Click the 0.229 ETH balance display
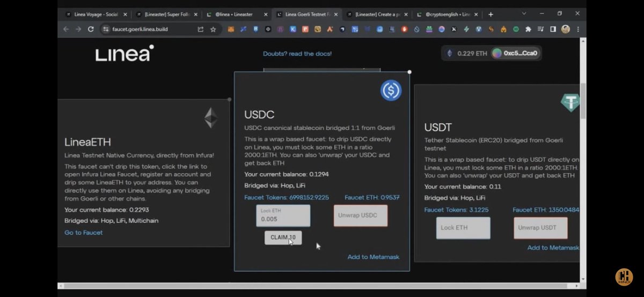This screenshot has width=644, height=297. coord(472,54)
